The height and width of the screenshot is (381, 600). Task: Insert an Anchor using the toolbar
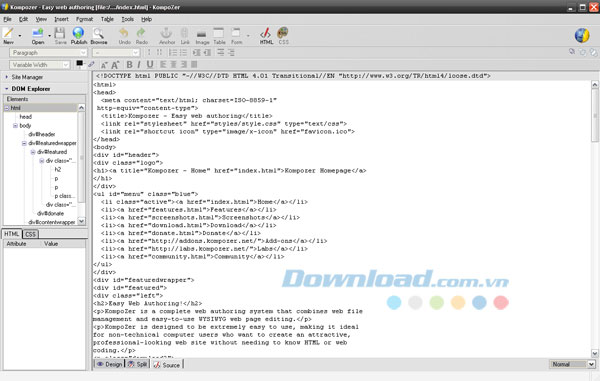coord(166,34)
